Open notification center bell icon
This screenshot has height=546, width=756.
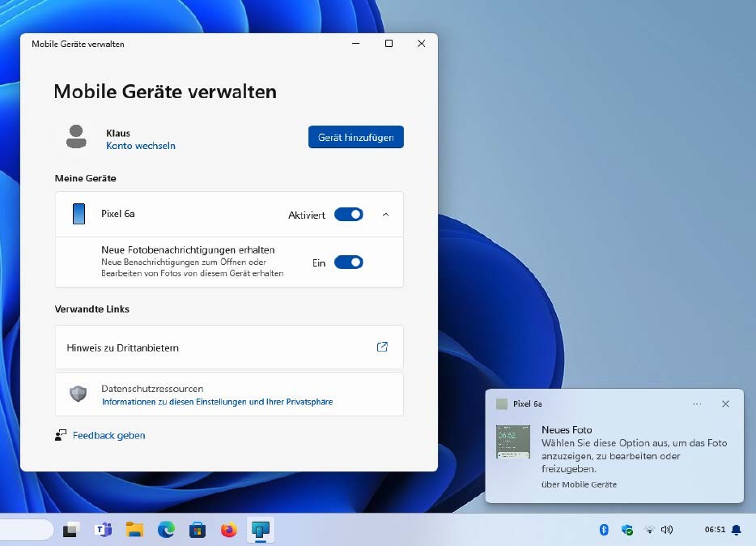tap(736, 530)
